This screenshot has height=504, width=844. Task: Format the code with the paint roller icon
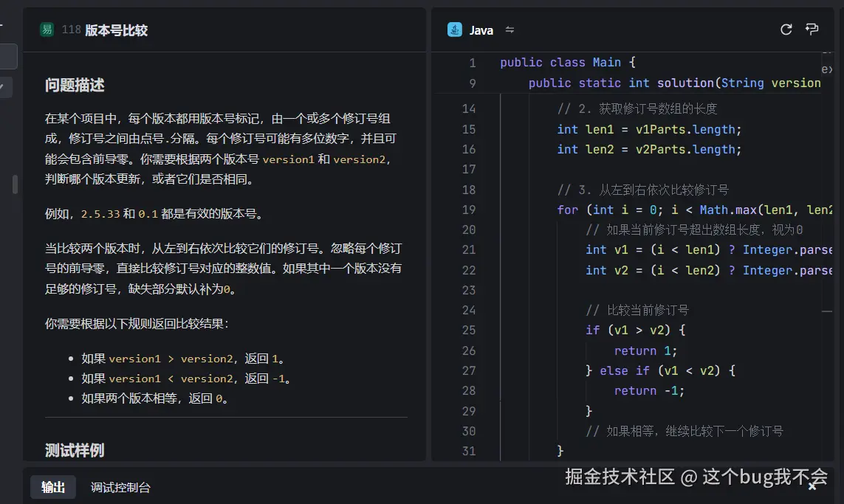click(x=812, y=30)
